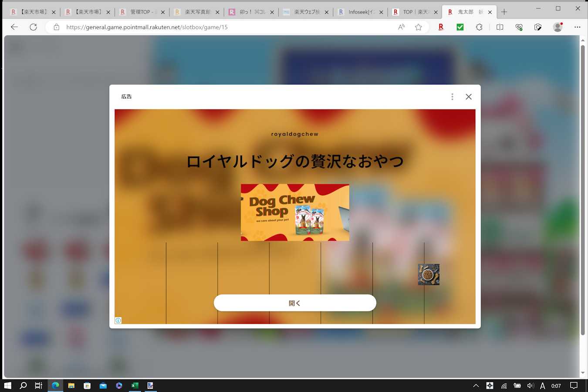
Task: Go back to the previous page
Action: (x=14, y=27)
